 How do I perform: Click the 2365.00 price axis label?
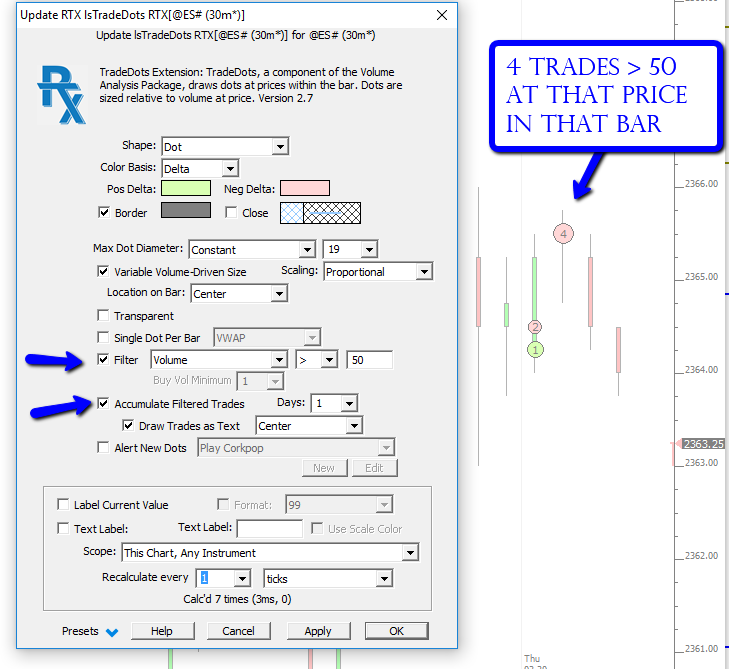coord(702,277)
